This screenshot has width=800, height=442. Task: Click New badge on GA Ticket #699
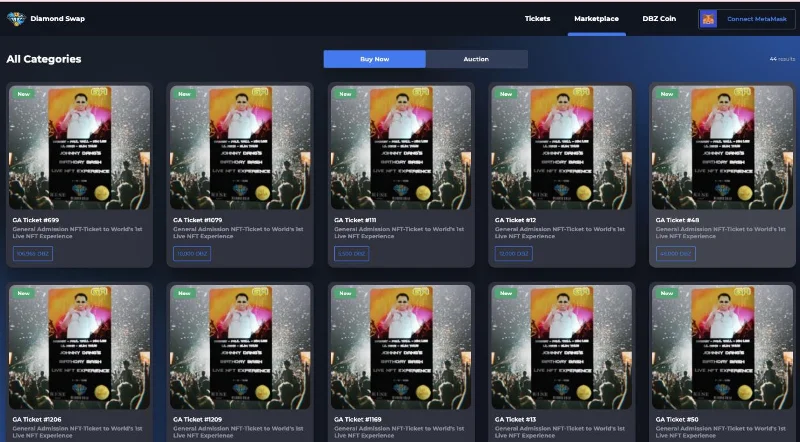coord(23,94)
